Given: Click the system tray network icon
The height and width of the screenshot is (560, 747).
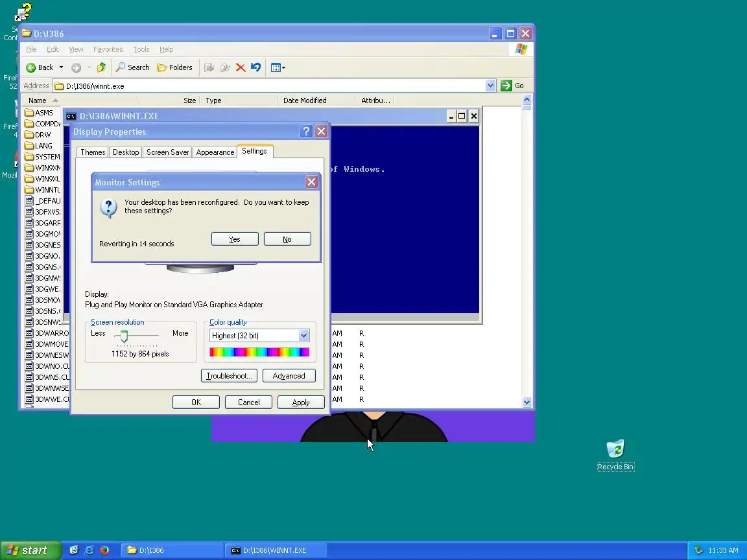Looking at the screenshot, I should 698,550.
